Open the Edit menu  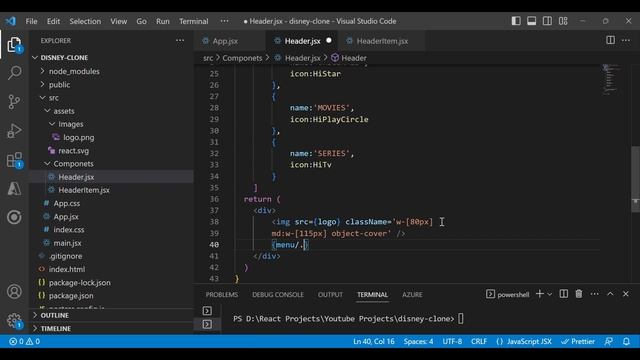coord(53,21)
